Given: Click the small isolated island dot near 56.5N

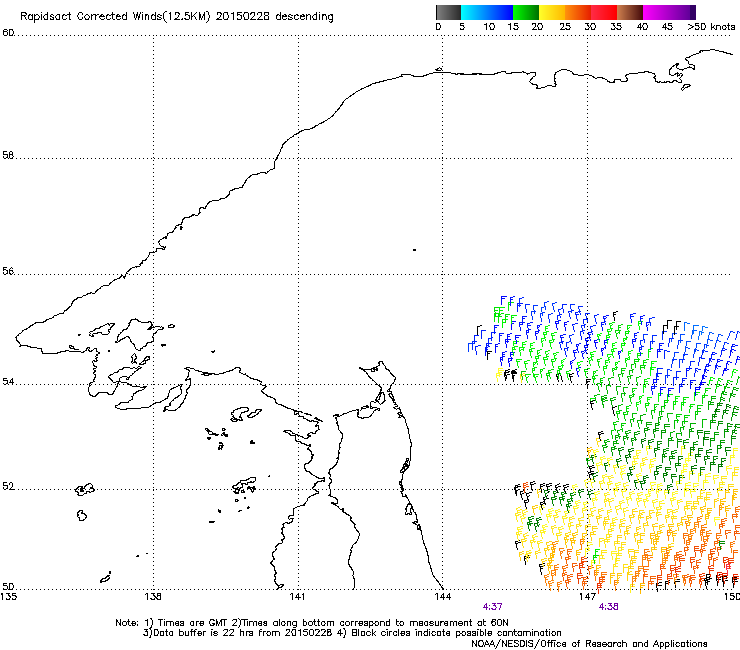Looking at the screenshot, I should 414,250.
